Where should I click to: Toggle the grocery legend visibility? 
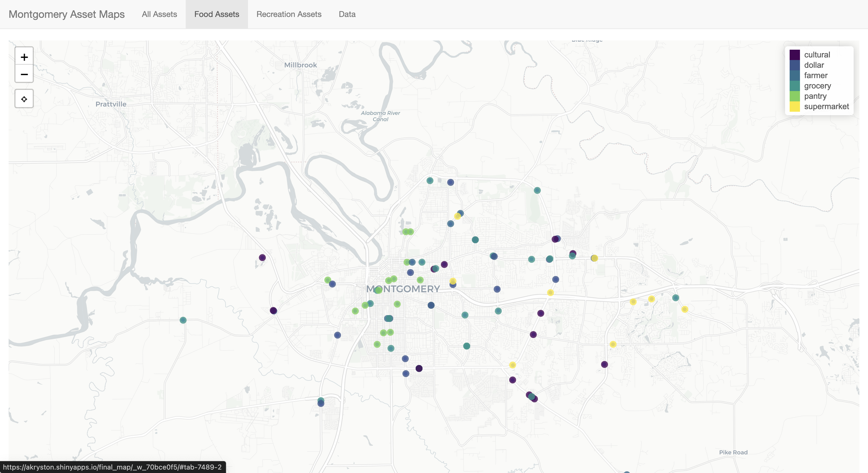click(817, 85)
